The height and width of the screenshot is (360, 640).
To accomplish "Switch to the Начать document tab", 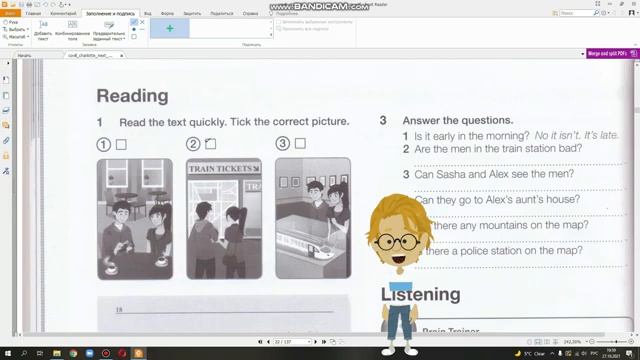I will (24, 55).
